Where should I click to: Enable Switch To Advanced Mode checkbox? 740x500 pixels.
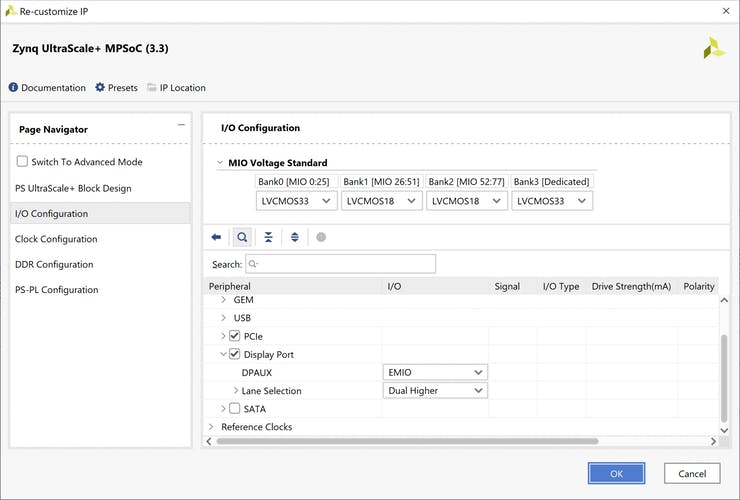point(23,161)
